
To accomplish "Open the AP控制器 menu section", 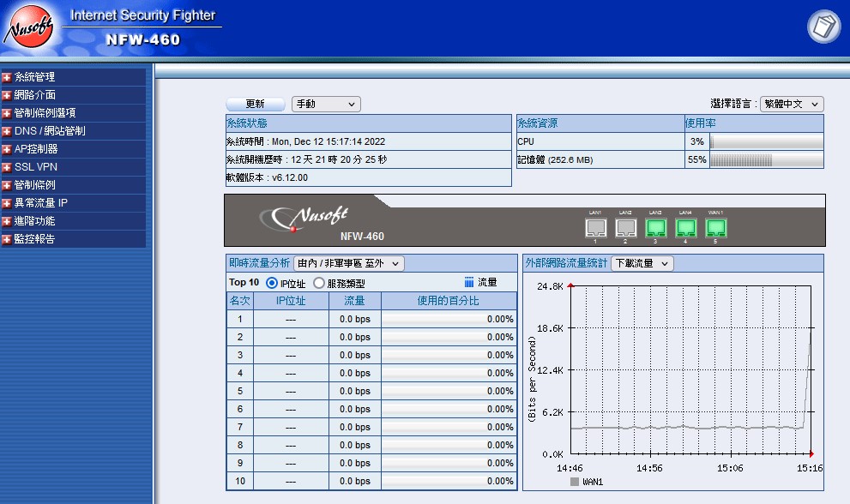I will tap(36, 149).
